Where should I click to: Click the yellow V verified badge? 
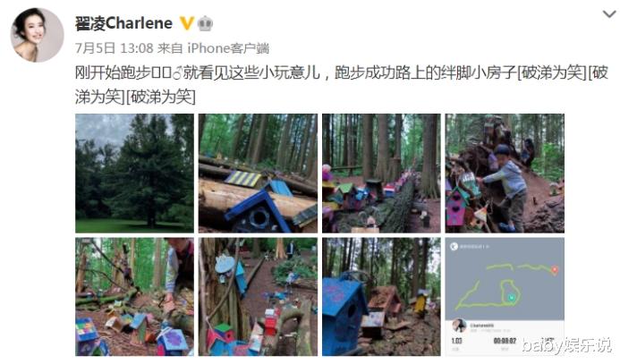point(186,23)
